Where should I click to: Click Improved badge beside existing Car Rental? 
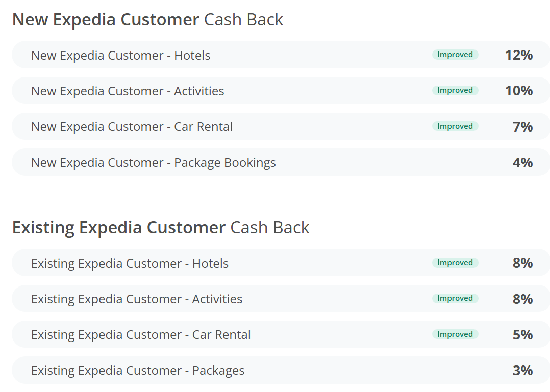coord(455,334)
